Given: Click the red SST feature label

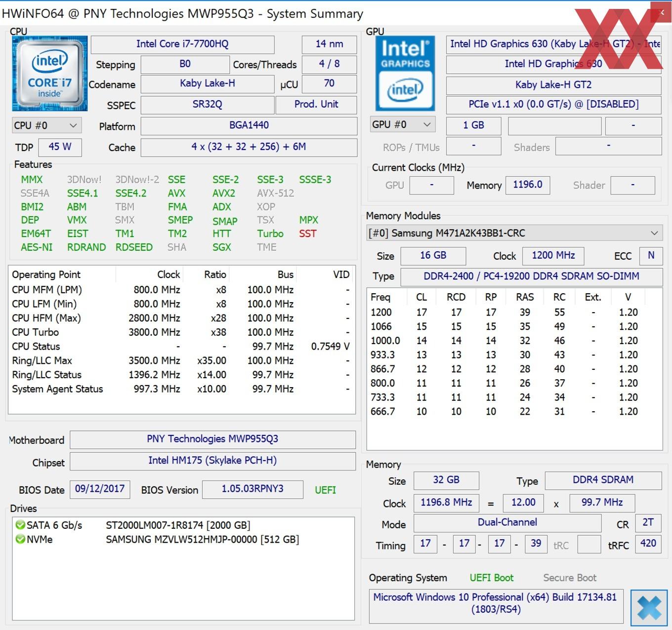Looking at the screenshot, I should pyautogui.click(x=307, y=234).
